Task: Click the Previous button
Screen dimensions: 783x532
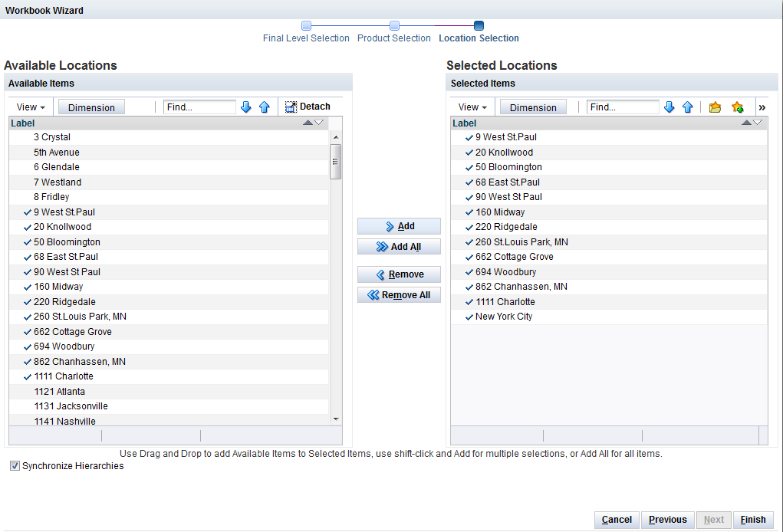Action: coord(668,520)
